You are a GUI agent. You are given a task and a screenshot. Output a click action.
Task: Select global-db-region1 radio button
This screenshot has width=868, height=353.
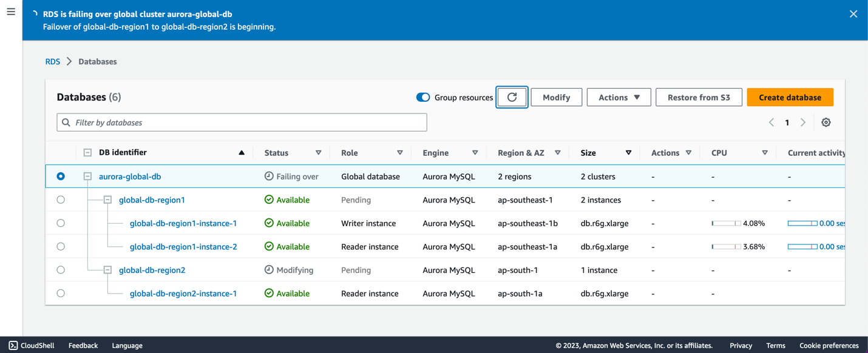[61, 200]
